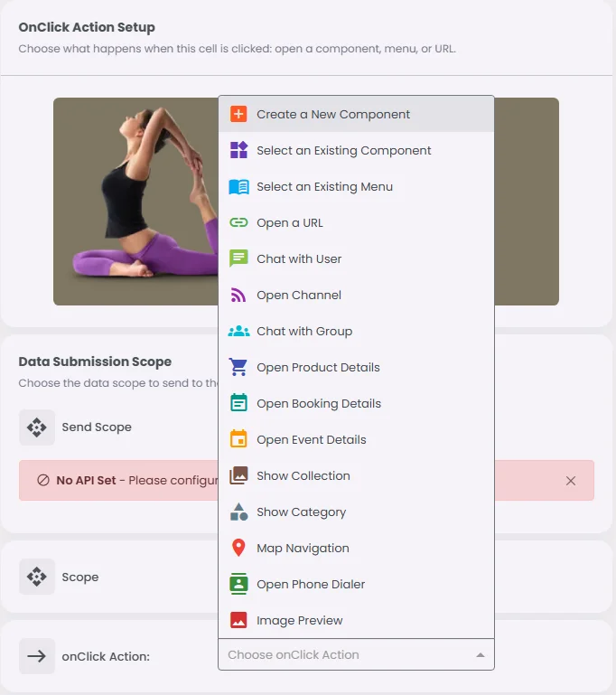Click the orange plus Create New Component icon

[x=238, y=114]
